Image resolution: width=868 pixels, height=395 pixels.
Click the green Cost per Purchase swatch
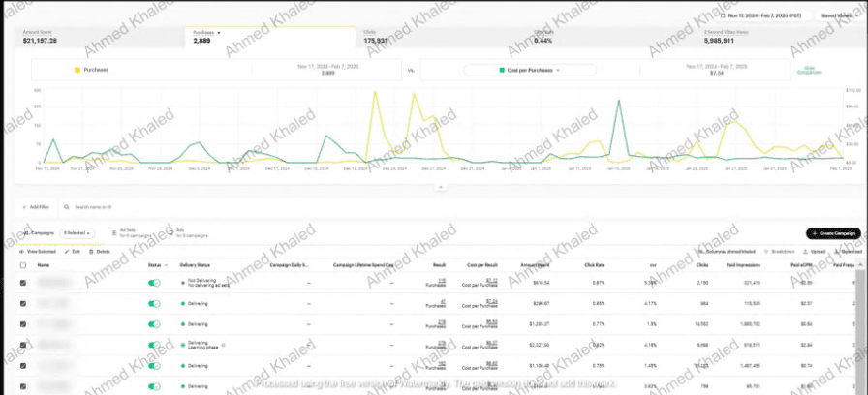point(502,71)
